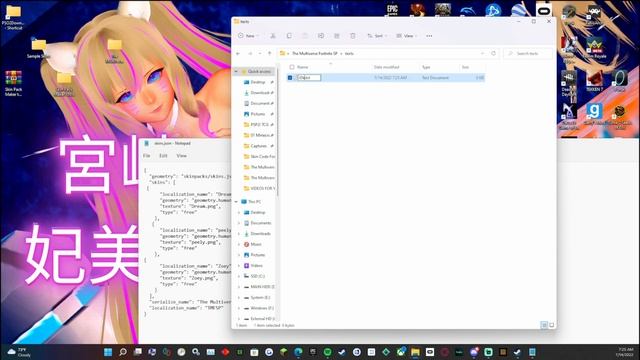This screenshot has width=640, height=360.
Task: Click the Copy icon in Explorer toolbar
Action: 289,36
